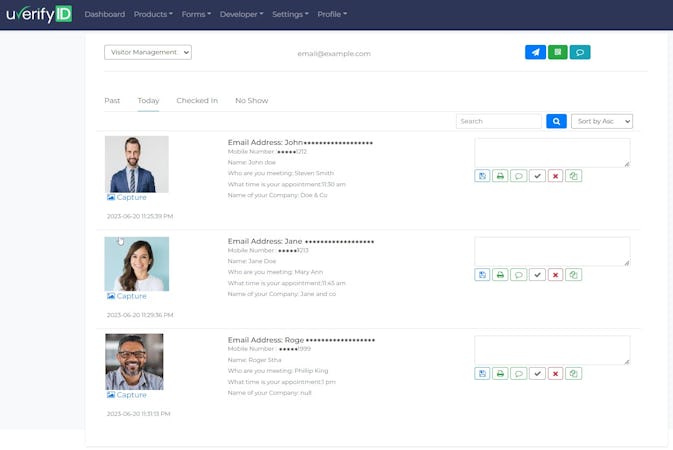Reject John doe with the red X
The width and height of the screenshot is (673, 450).
[x=555, y=176]
